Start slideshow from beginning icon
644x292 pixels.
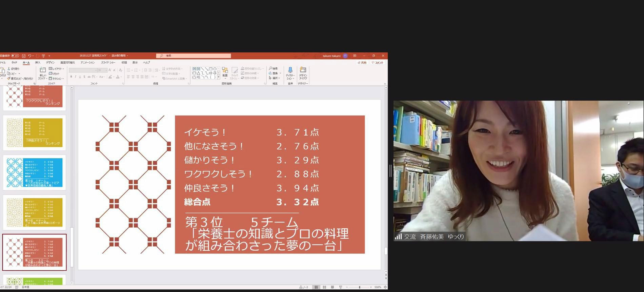point(43,56)
